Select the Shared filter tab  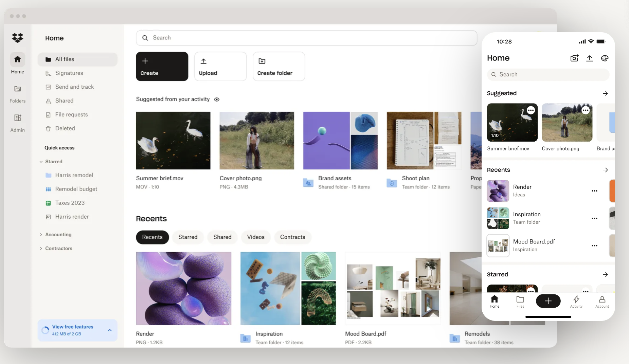click(222, 237)
